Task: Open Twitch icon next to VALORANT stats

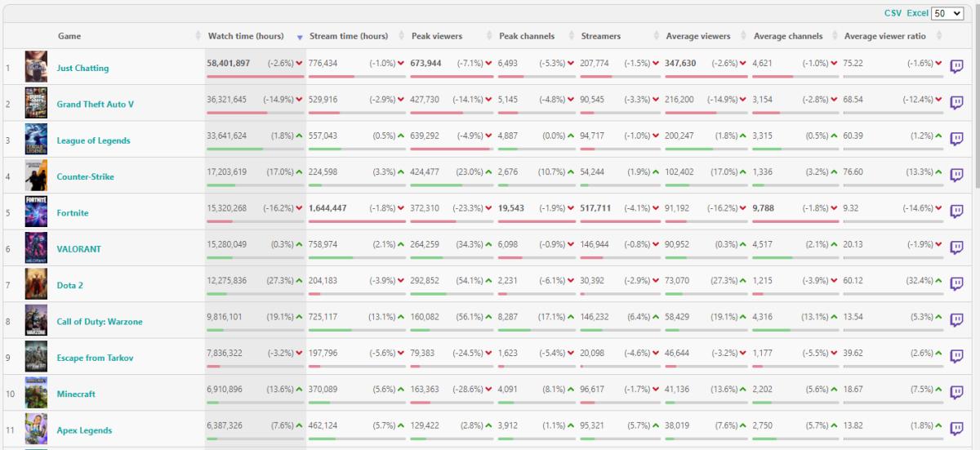Action: pyautogui.click(x=957, y=247)
